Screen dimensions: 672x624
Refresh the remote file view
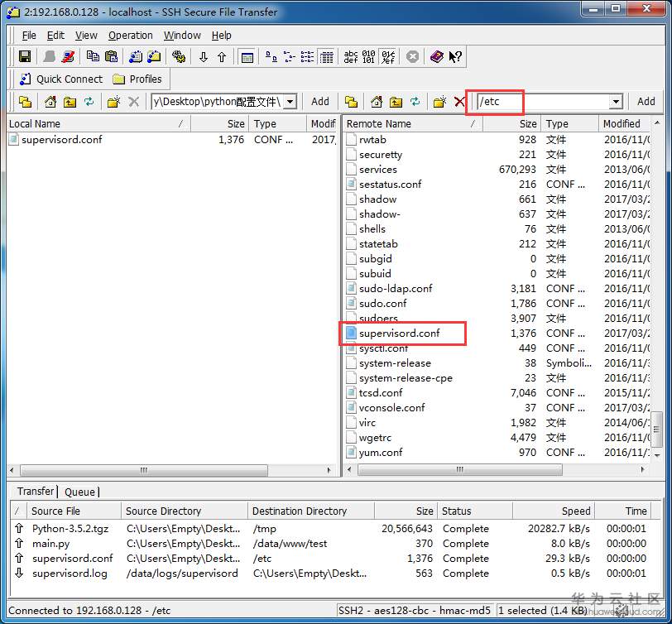(x=415, y=102)
